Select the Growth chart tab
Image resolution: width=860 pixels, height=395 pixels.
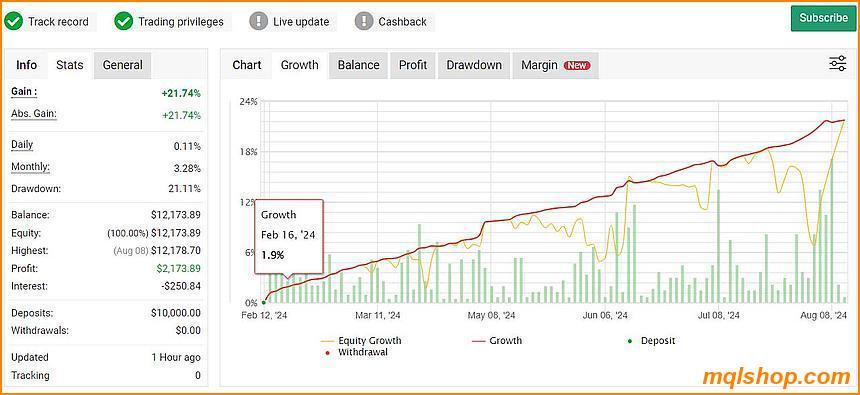pos(299,65)
